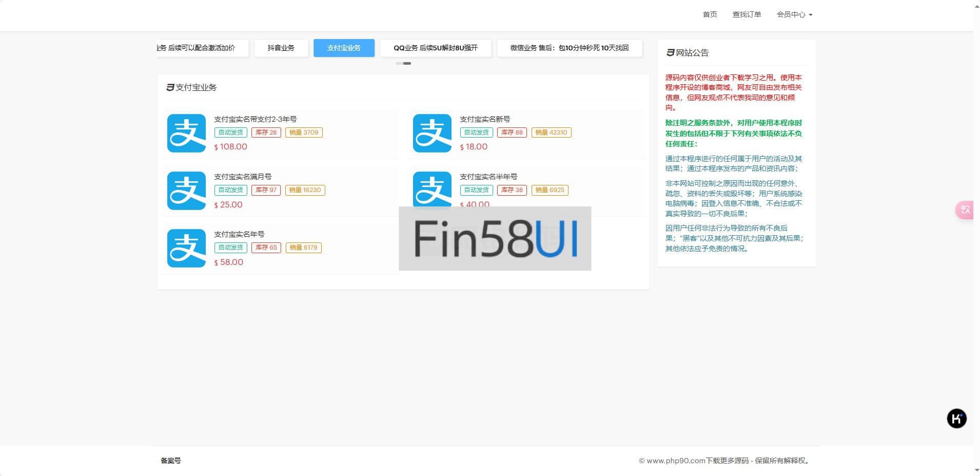
Task: Expand the 会员中心 dropdown menu
Action: [794, 14]
